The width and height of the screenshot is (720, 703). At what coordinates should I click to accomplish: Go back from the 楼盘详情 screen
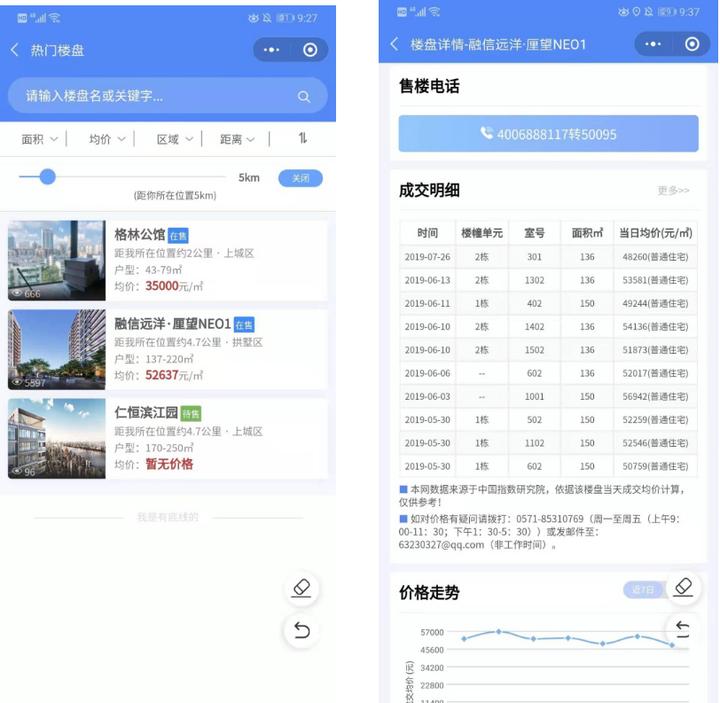394,44
